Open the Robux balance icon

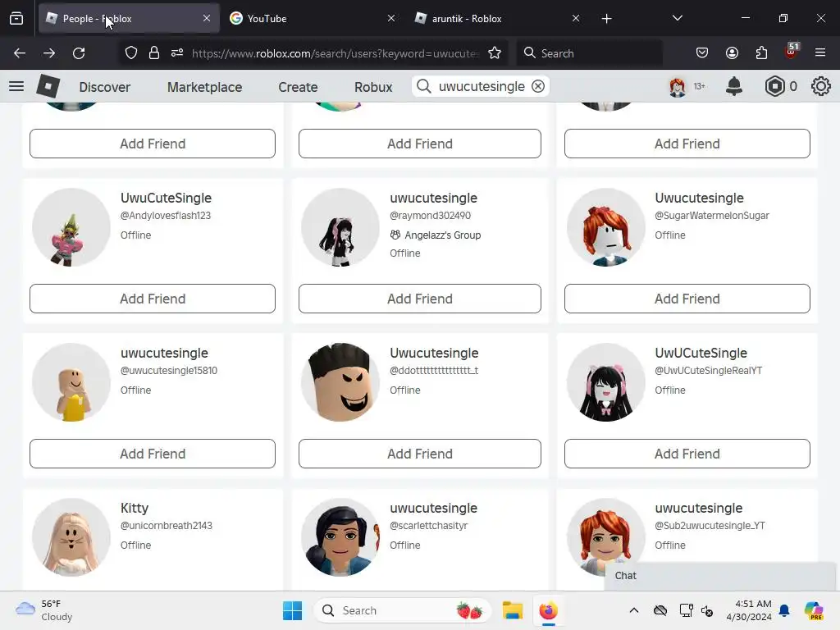(774, 86)
